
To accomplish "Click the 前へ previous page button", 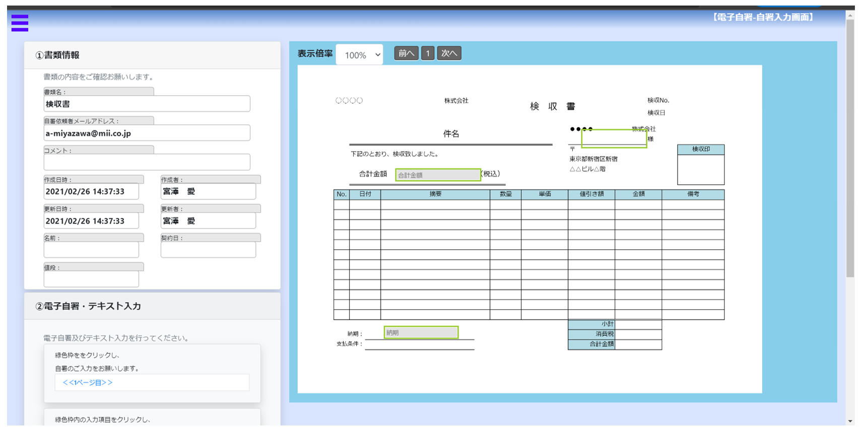I will pyautogui.click(x=406, y=53).
